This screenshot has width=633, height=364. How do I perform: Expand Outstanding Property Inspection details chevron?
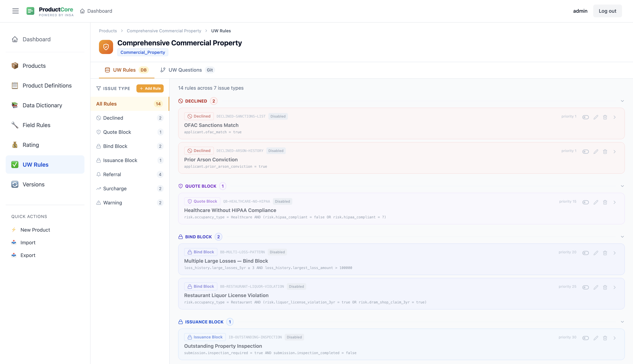(x=614, y=338)
